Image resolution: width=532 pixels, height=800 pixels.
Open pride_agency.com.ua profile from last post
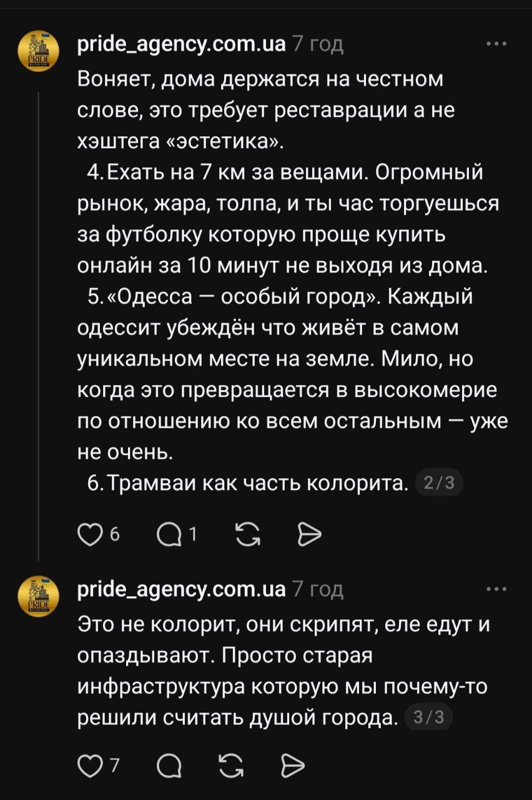coord(182,589)
